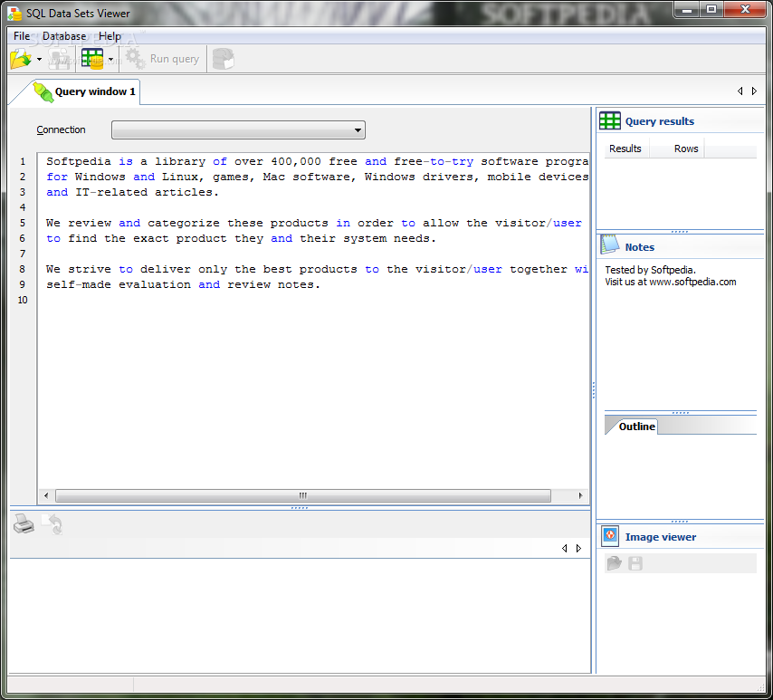This screenshot has height=700, width=773.
Task: Click the results pane right arrow
Action: tap(578, 549)
